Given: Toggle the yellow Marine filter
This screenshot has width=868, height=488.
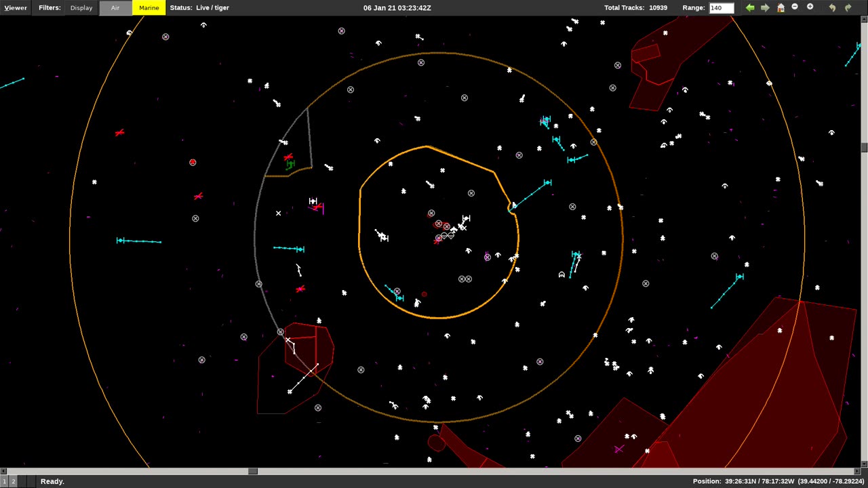Looking at the screenshot, I should point(149,7).
